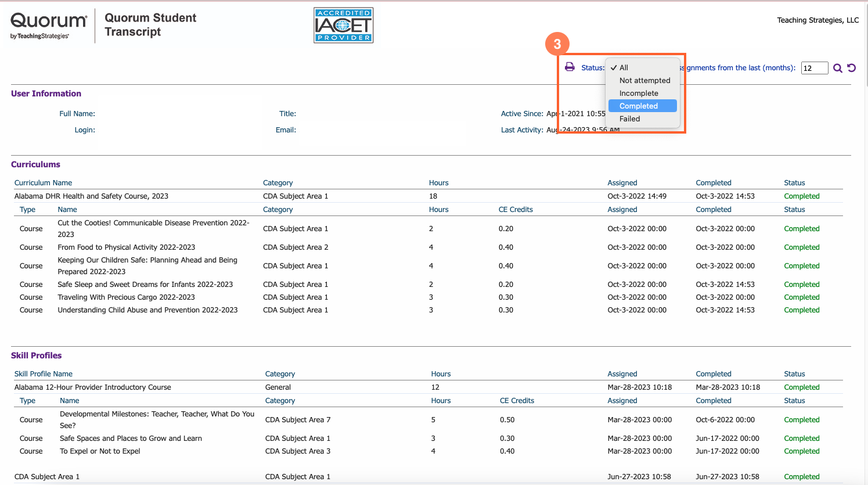Viewport: 868px width, 485px height.
Task: Sort by the Hours column header
Action: [438, 182]
